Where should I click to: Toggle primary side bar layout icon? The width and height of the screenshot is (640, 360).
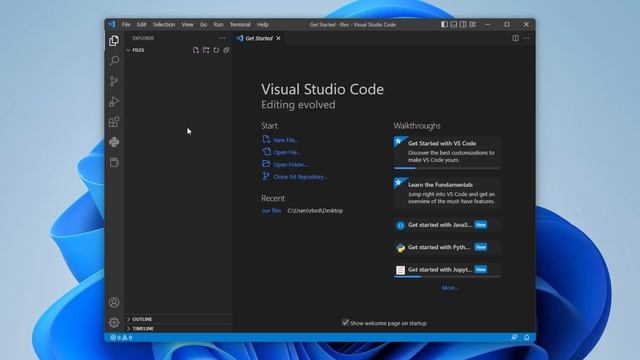tap(444, 24)
